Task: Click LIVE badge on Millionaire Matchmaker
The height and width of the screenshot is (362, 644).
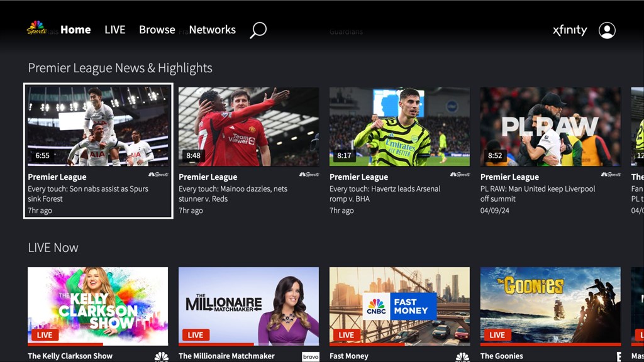Action: pos(196,335)
